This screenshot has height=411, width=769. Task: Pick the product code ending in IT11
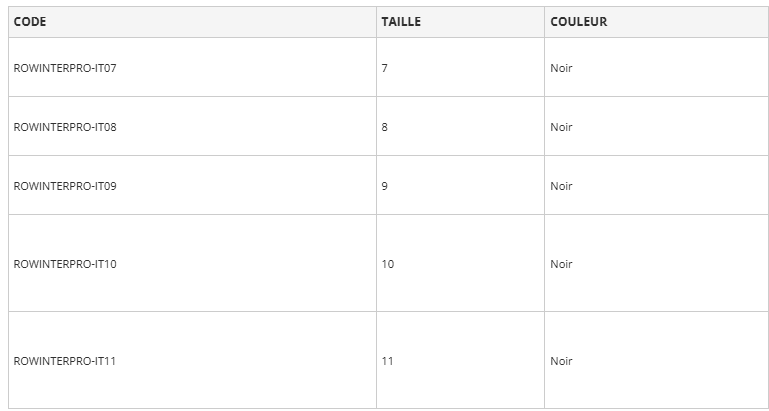pos(65,361)
